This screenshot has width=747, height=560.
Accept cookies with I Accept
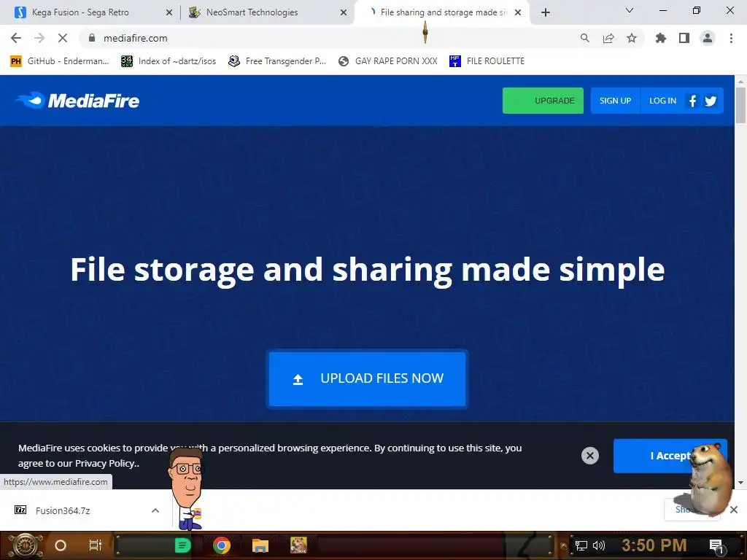click(x=670, y=456)
